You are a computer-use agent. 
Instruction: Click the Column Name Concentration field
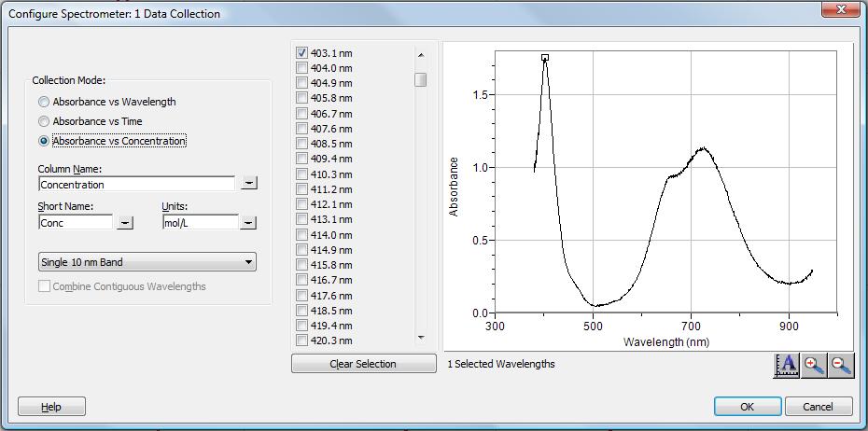coord(136,184)
